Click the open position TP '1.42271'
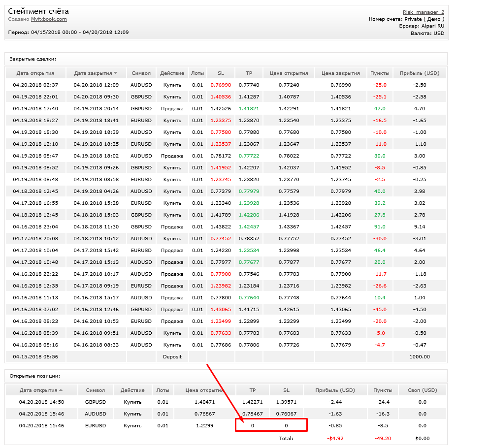 (x=253, y=402)
